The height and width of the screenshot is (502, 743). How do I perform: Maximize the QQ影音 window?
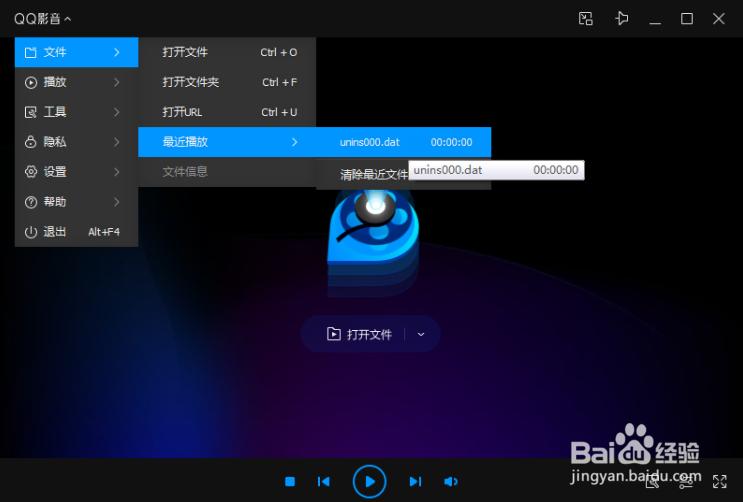(687, 19)
